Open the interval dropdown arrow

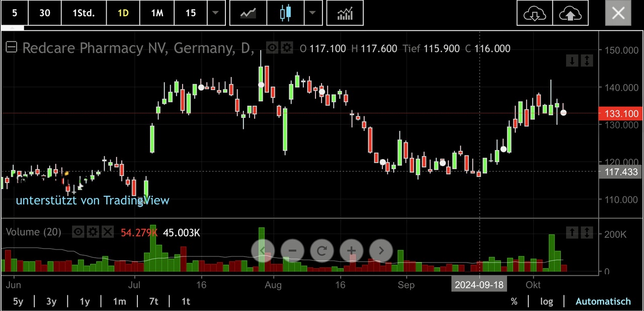pos(216,13)
